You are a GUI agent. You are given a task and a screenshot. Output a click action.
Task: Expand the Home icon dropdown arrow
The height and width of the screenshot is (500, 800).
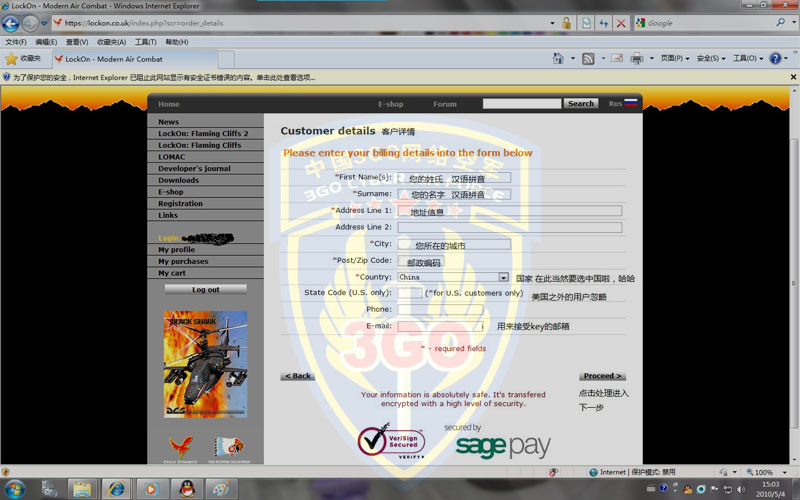572,58
